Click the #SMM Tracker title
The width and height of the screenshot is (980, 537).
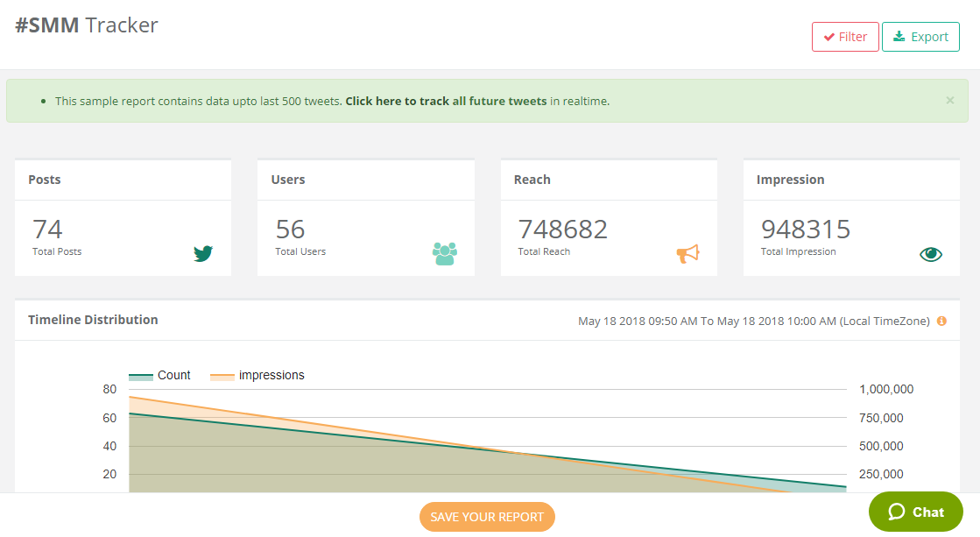85,25
